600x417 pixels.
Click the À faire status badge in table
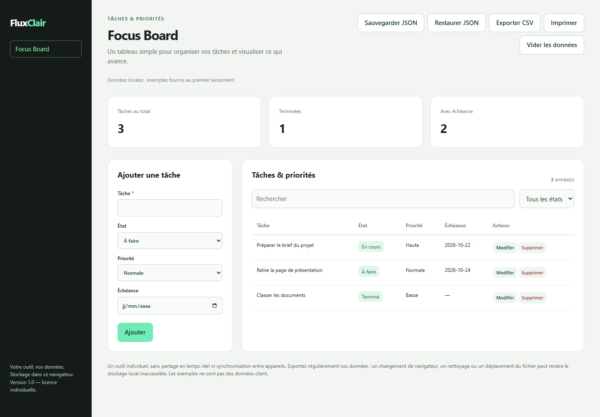click(x=368, y=272)
